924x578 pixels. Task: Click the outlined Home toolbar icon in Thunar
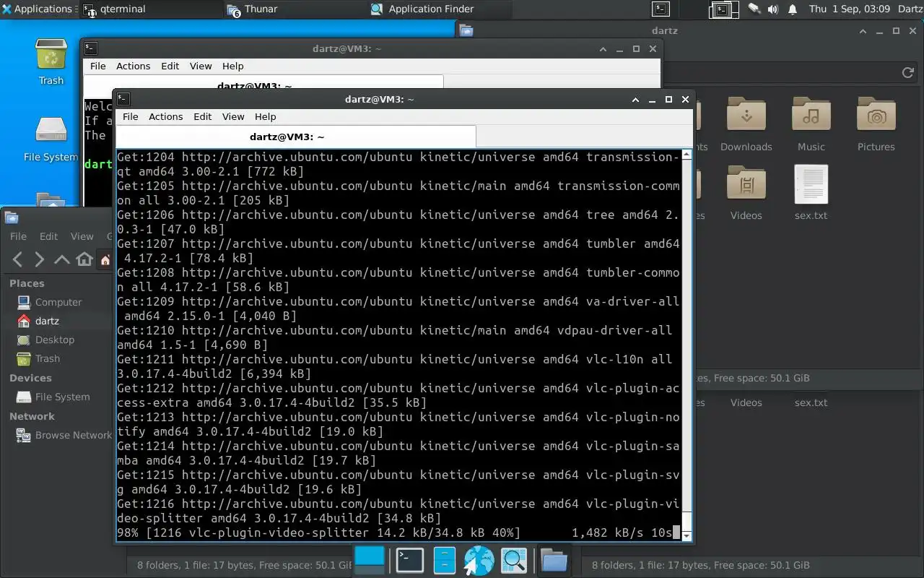tap(84, 259)
